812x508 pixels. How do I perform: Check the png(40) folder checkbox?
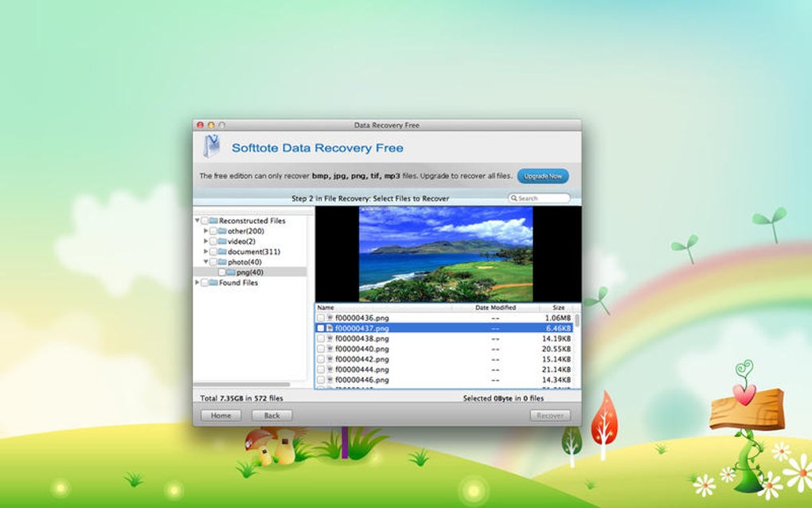point(221,272)
